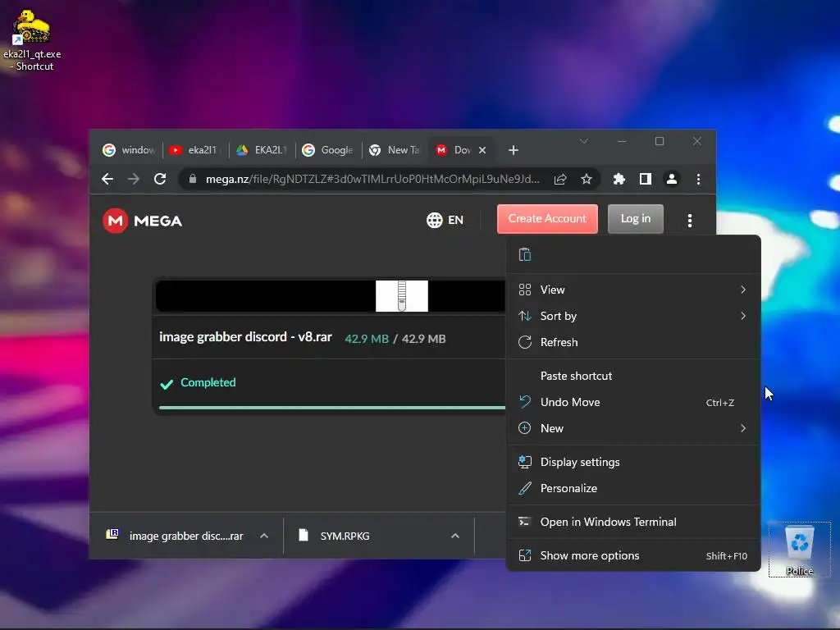This screenshot has height=630, width=840.
Task: Select Show more options entry
Action: point(633,556)
